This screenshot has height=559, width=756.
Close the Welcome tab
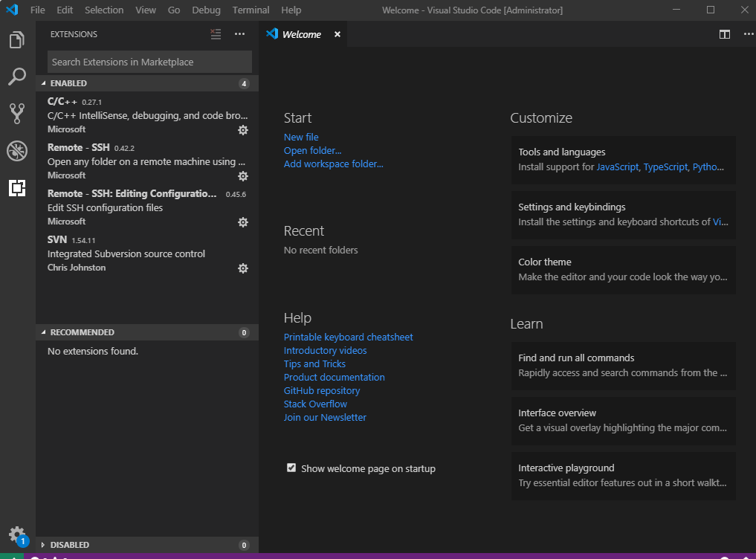(x=337, y=34)
